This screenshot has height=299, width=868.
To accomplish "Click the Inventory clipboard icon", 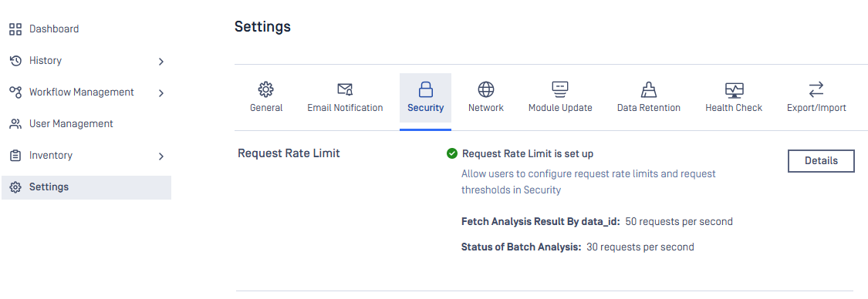I will point(15,156).
